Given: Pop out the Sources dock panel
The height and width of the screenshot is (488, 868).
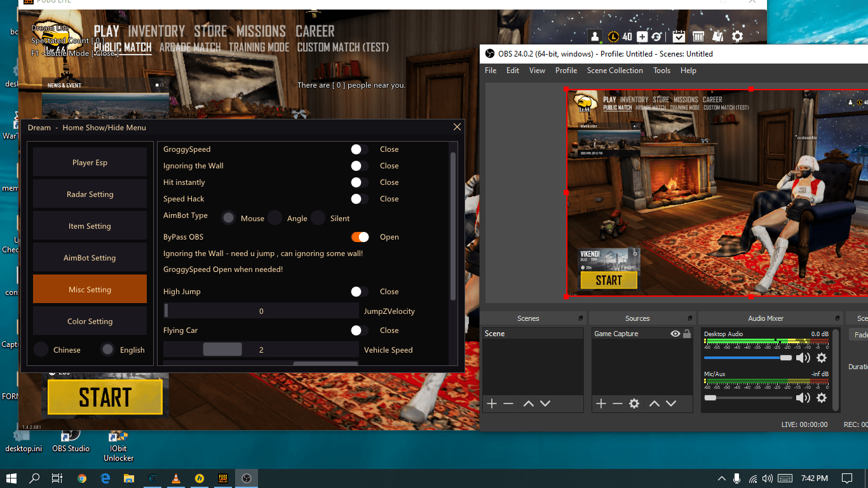Looking at the screenshot, I should (x=689, y=318).
